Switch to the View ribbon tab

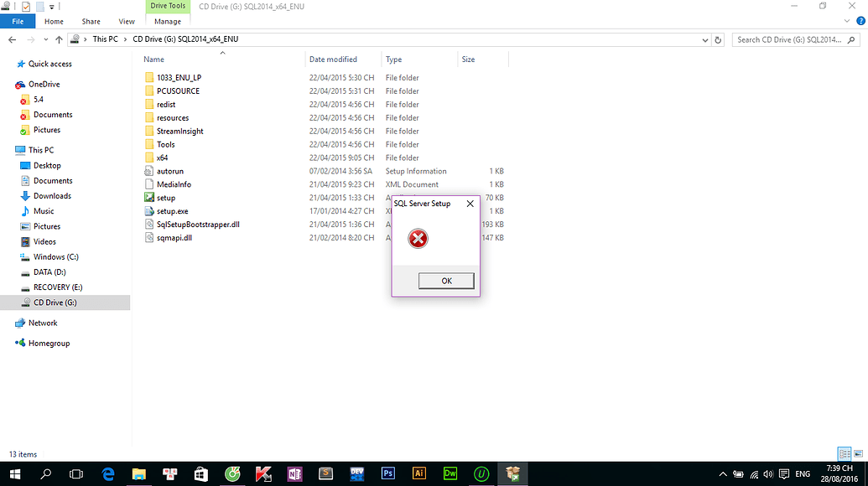tap(127, 22)
